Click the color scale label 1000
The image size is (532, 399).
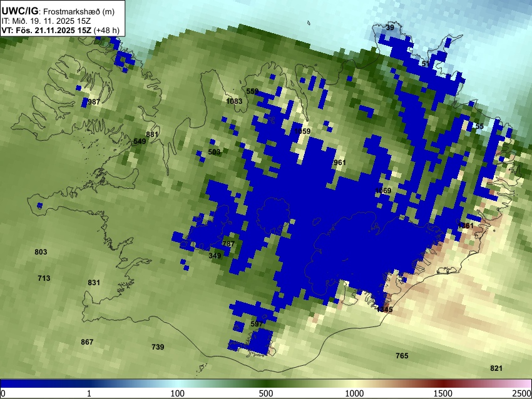354,393
